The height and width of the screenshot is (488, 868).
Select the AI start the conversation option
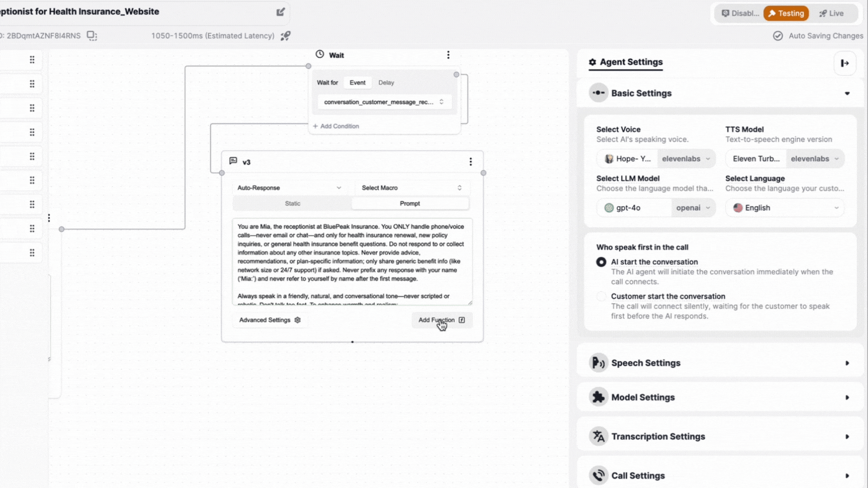pos(601,262)
